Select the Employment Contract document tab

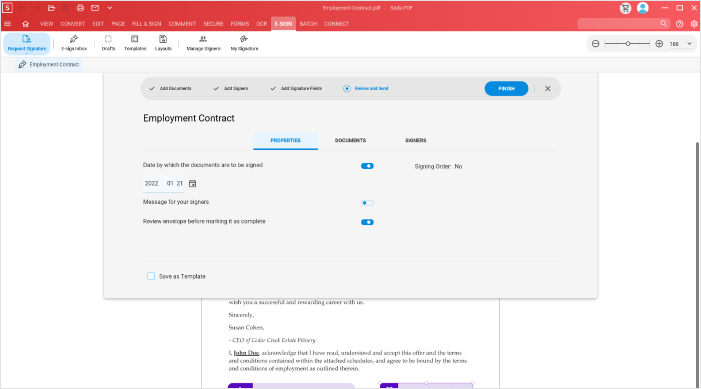pyautogui.click(x=49, y=64)
